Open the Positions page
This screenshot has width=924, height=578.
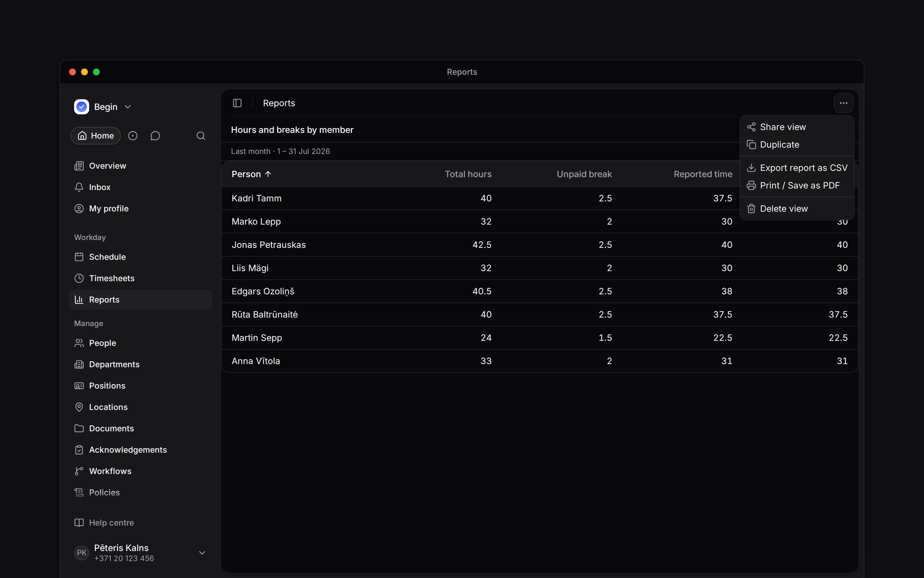click(x=140, y=386)
